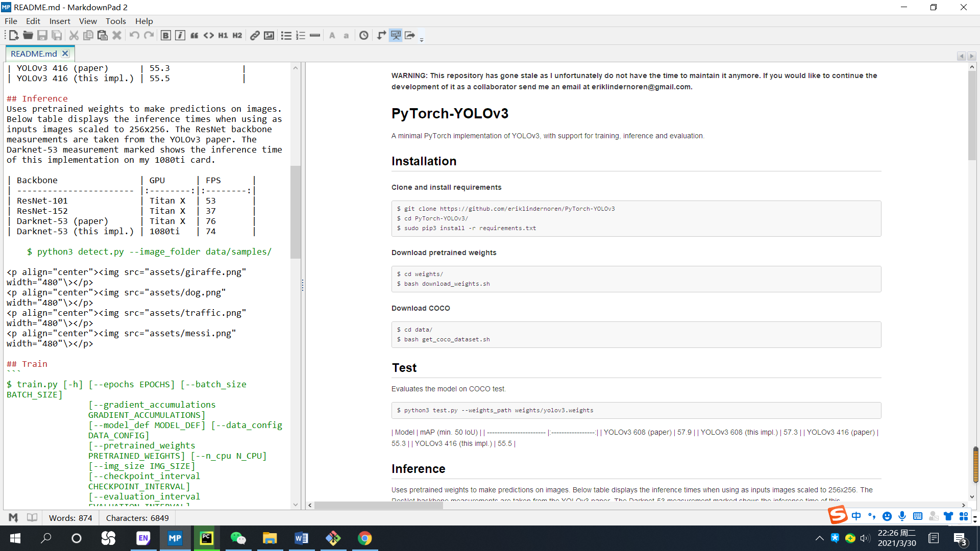Save the document with the floppy icon
The width and height of the screenshot is (980, 551).
pos(42,35)
